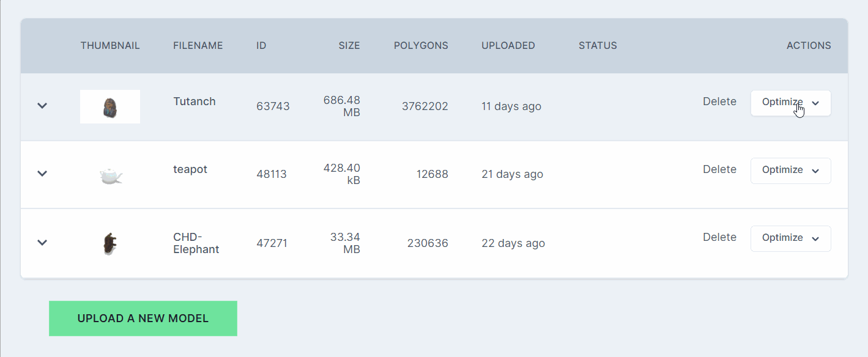Sort by the Filename column header
This screenshot has width=868, height=357.
[198, 46]
